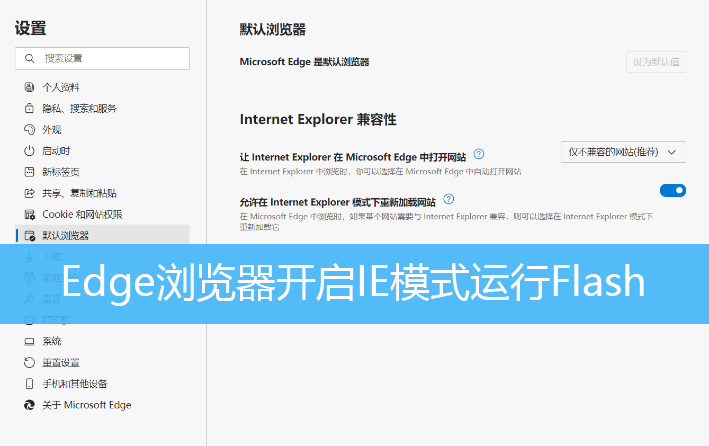709x446 pixels.
Task: Click help icon next to 让 Internet Explorer 在 Edge 中打开网站
Action: [479, 154]
